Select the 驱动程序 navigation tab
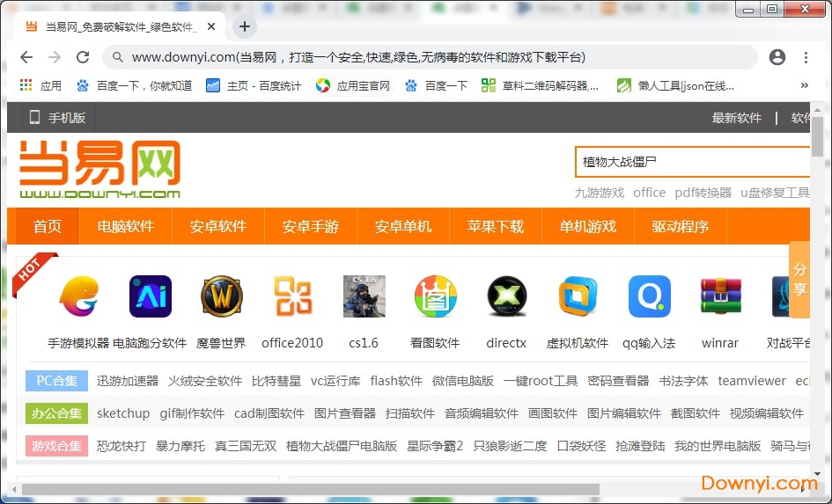 coord(681,227)
